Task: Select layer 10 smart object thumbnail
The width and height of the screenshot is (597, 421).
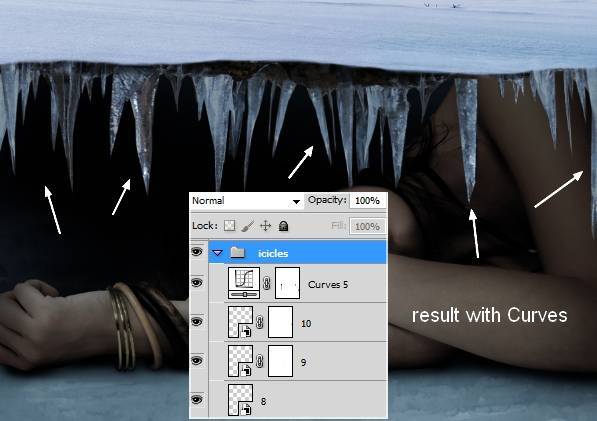Action: click(240, 322)
